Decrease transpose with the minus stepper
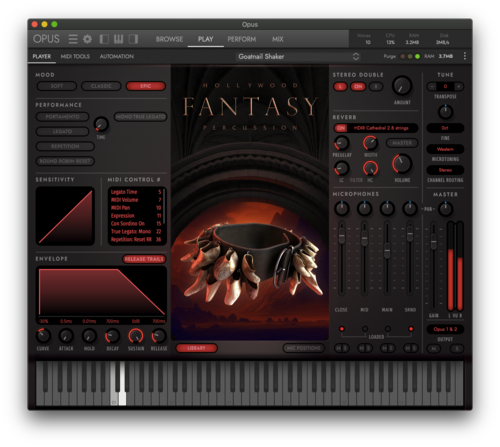 tap(432, 87)
